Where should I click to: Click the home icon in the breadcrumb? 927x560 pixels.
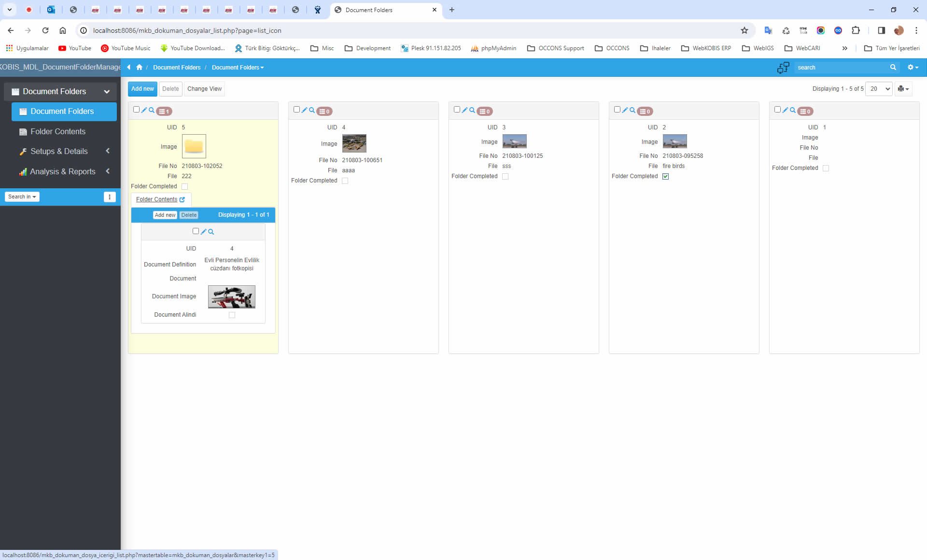click(x=140, y=67)
